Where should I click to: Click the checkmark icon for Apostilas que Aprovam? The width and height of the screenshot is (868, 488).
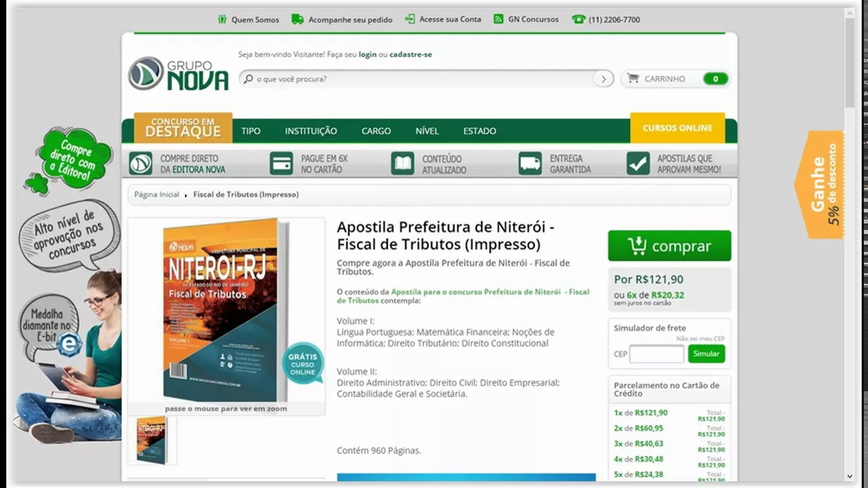tap(638, 163)
